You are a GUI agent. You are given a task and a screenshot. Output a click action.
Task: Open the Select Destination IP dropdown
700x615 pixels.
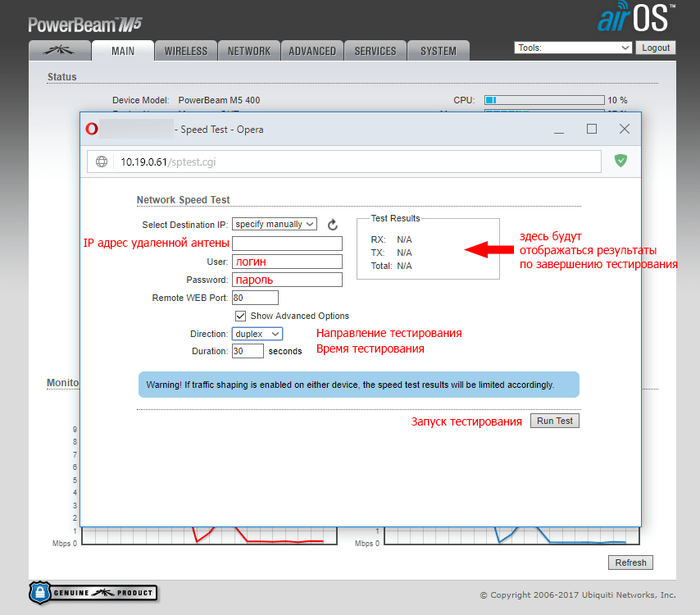click(x=274, y=224)
